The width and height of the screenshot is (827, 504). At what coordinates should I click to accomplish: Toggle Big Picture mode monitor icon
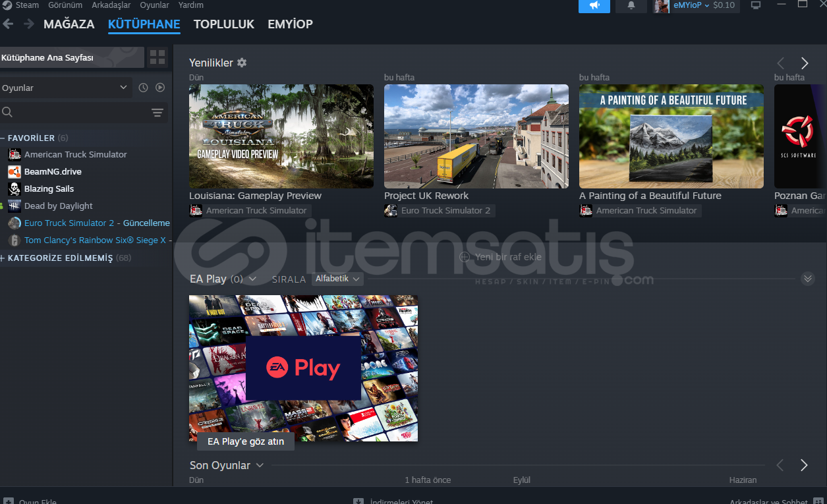(756, 5)
